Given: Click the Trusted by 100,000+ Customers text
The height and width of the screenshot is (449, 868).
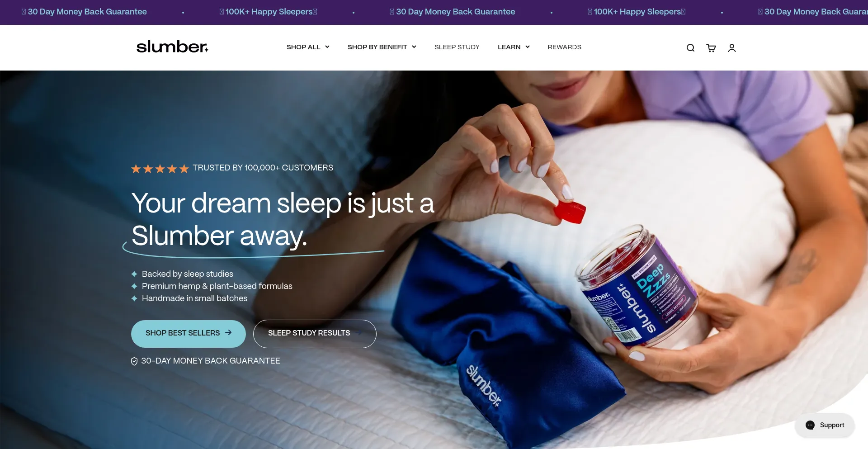Looking at the screenshot, I should [x=263, y=168].
